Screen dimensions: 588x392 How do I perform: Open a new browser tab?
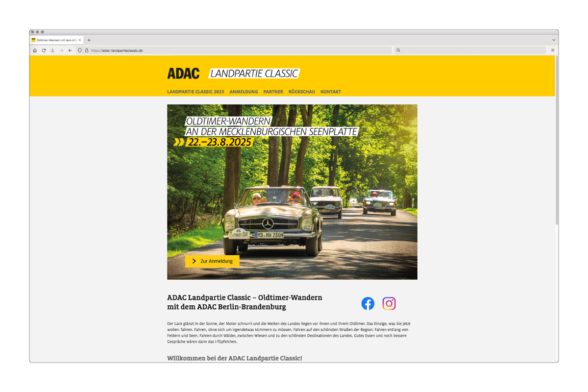tap(89, 40)
